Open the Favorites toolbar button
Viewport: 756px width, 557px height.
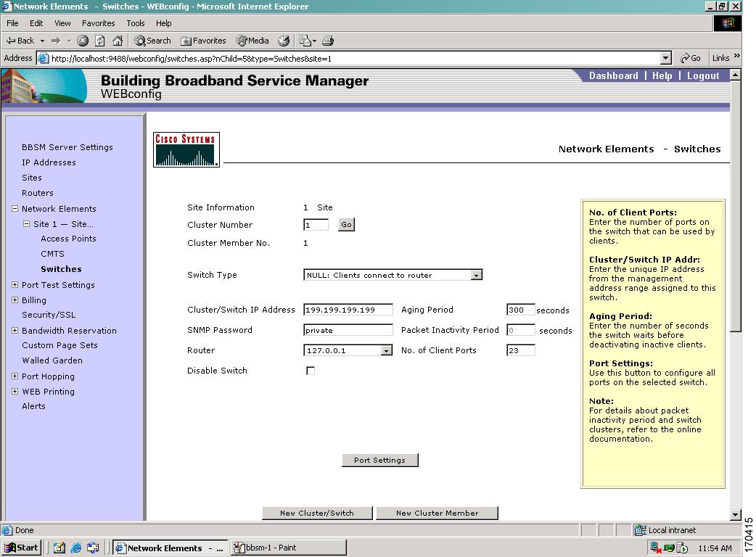[203, 41]
